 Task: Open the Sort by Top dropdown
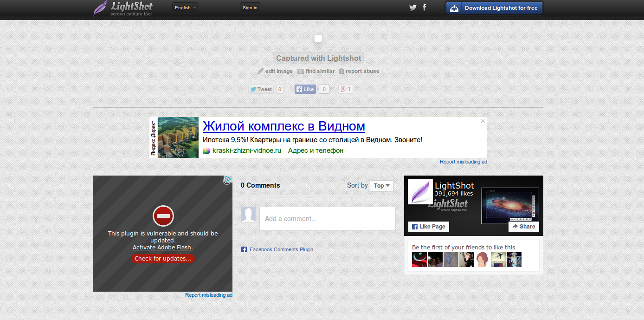(x=382, y=186)
